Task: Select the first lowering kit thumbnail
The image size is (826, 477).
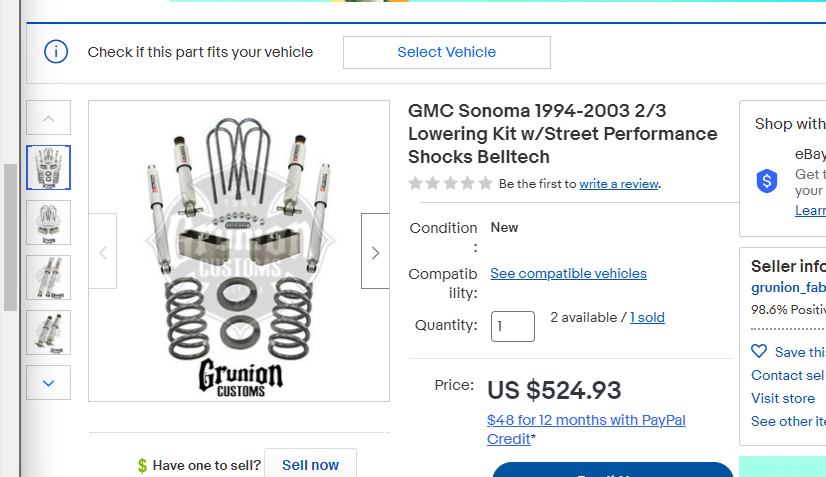Action: [x=48, y=167]
